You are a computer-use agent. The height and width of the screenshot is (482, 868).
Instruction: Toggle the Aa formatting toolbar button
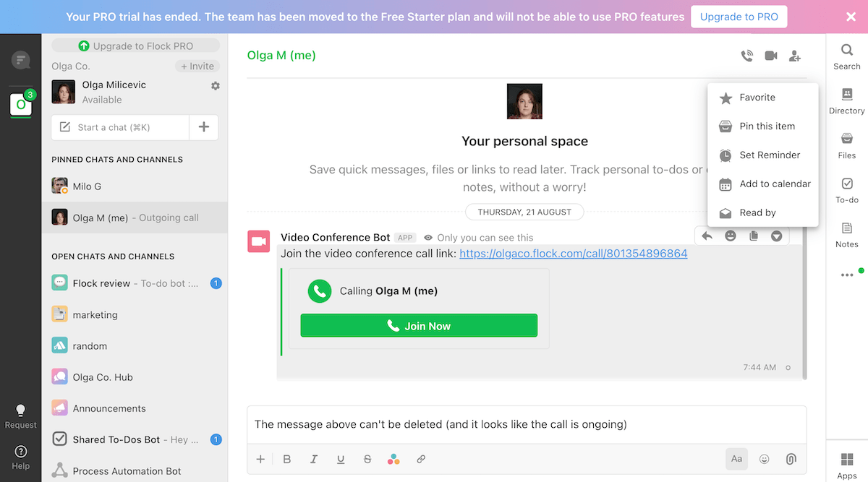(x=736, y=459)
